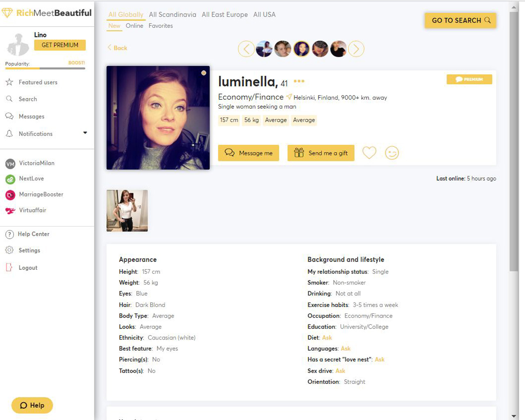This screenshot has width=525, height=420.
Task: Switch to the All Scandinavia tab
Action: coord(172,14)
